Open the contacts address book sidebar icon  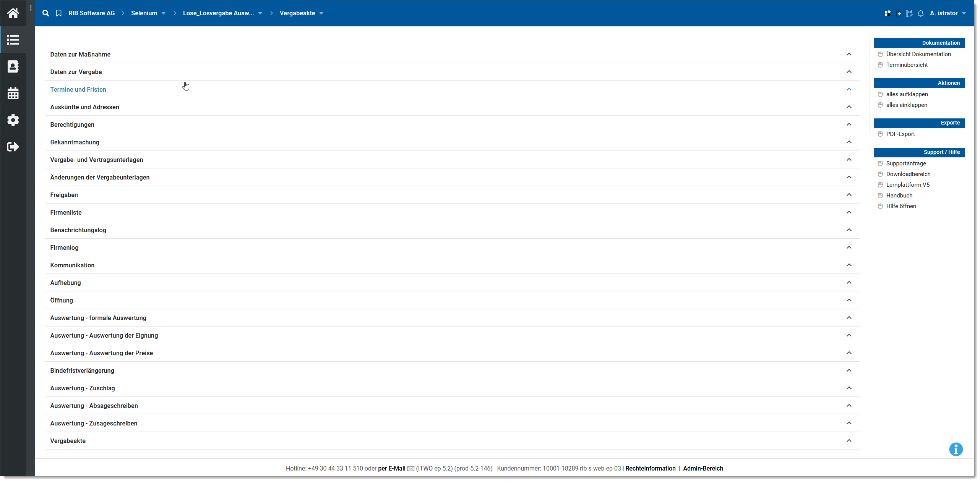(x=13, y=66)
